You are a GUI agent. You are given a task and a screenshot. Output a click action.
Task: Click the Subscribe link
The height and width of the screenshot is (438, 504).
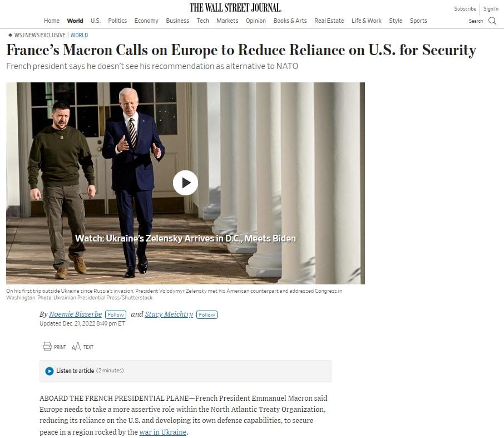click(465, 9)
